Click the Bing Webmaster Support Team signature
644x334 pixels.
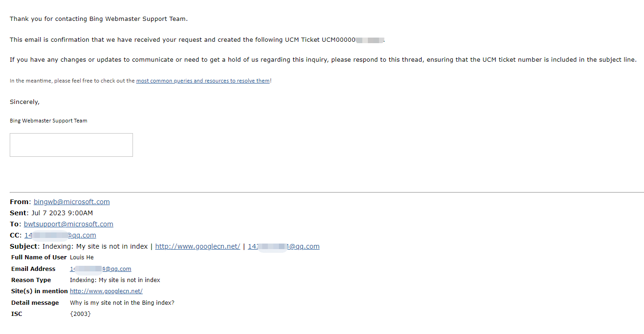49,121
